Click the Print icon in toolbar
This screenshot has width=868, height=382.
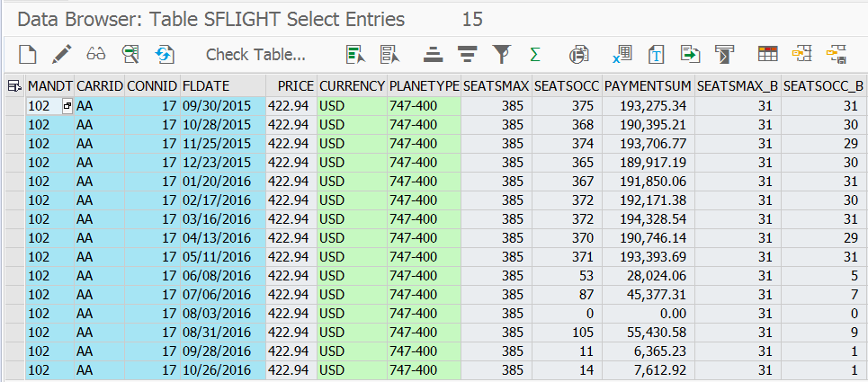579,55
